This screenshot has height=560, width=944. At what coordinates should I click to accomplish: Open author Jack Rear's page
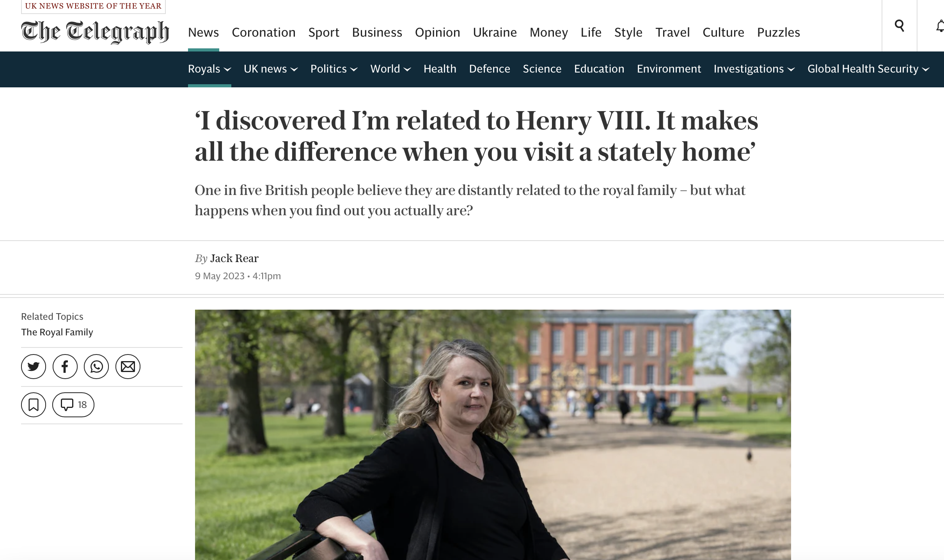coord(234,259)
